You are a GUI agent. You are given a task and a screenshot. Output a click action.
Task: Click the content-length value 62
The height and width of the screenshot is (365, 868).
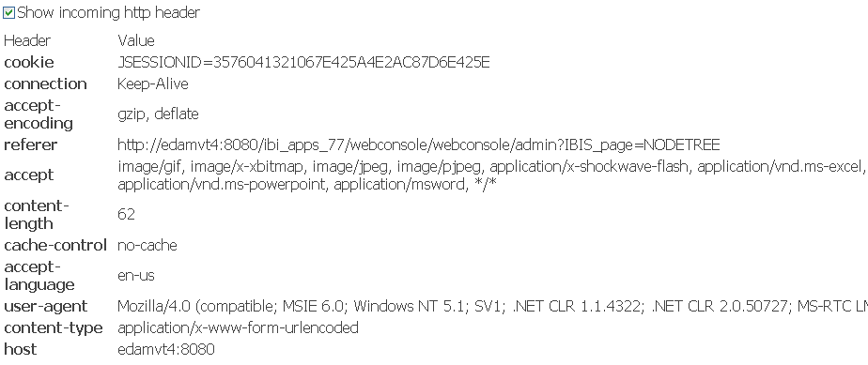pyautogui.click(x=126, y=214)
